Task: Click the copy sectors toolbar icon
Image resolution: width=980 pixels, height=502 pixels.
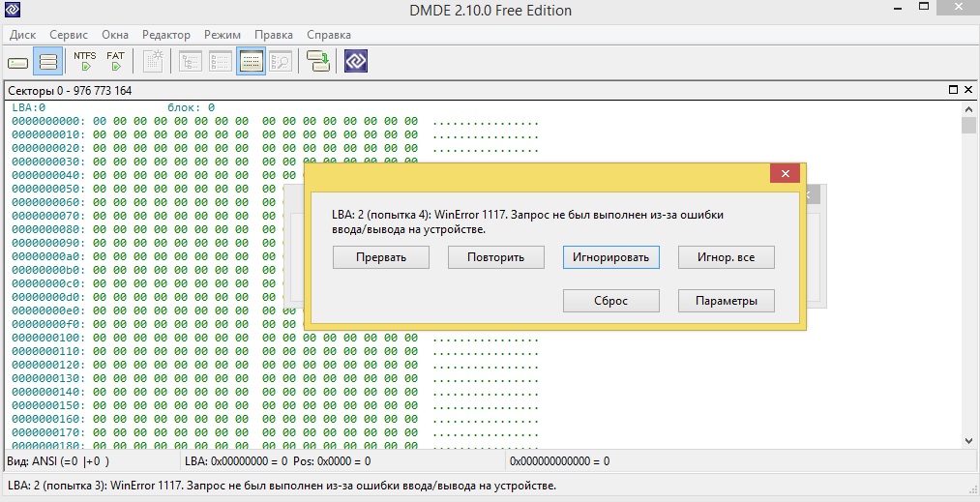Action: [x=318, y=61]
